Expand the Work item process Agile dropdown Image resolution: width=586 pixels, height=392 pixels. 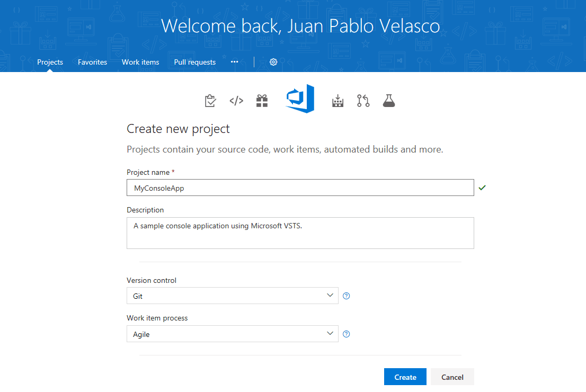point(233,334)
